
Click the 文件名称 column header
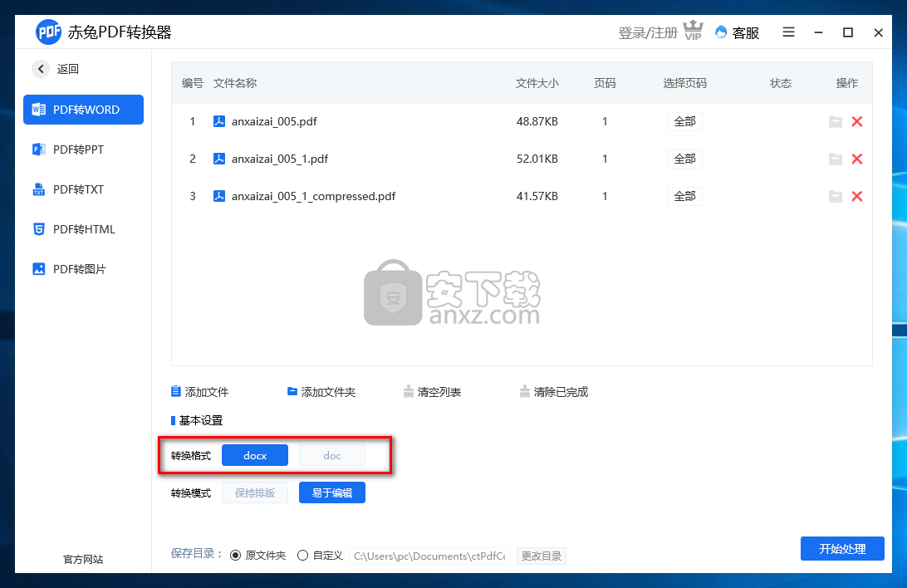click(x=235, y=83)
